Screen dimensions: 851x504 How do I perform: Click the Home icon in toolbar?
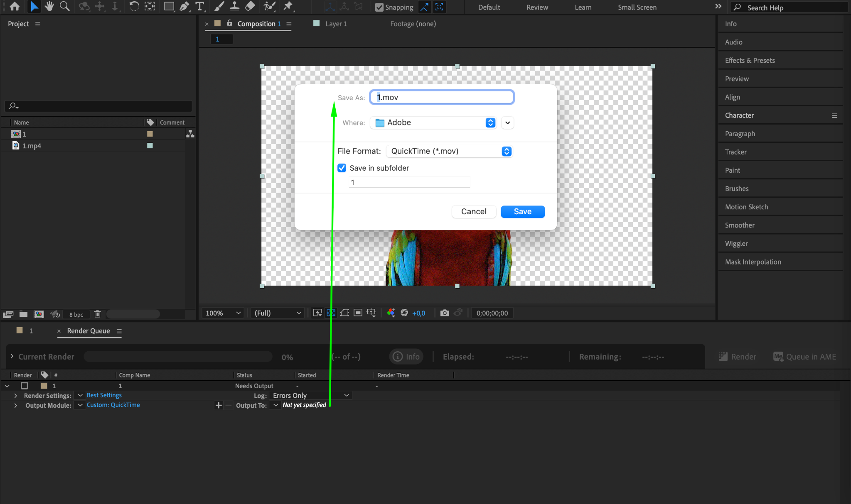[15, 6]
